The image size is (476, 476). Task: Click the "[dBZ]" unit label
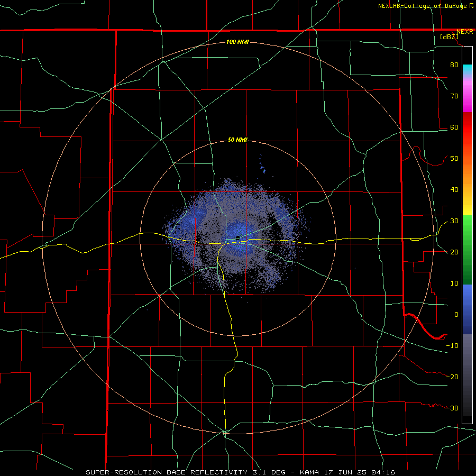[449, 37]
